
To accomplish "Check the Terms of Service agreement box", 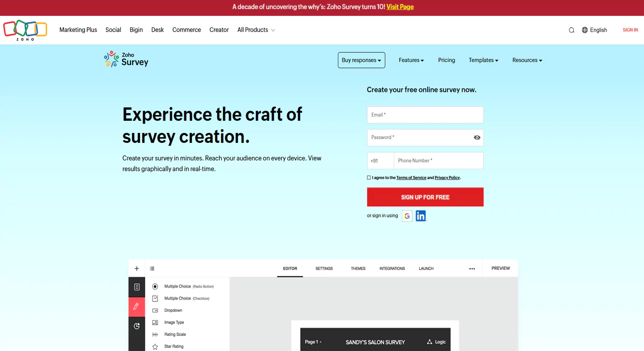I will click(x=369, y=178).
